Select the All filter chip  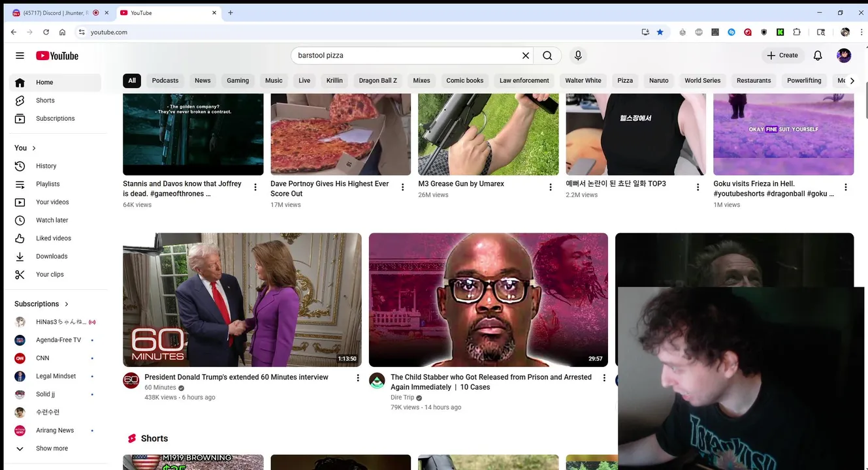click(x=132, y=80)
